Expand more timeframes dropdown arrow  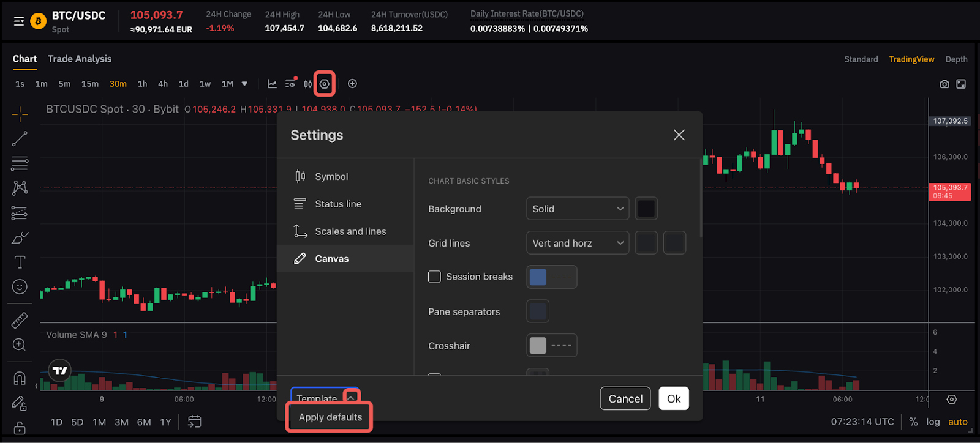[244, 84]
